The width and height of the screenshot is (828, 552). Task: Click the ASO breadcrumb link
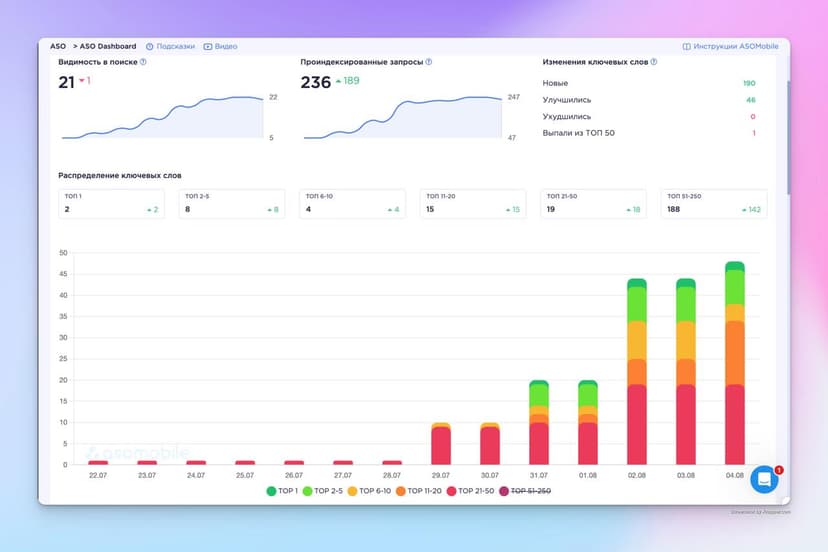click(58, 46)
